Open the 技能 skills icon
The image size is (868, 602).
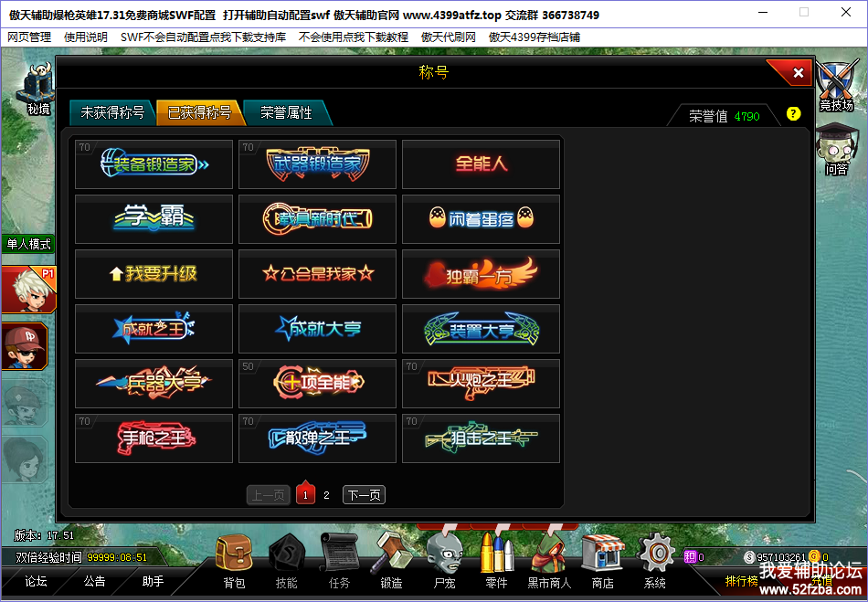pyautogui.click(x=287, y=560)
